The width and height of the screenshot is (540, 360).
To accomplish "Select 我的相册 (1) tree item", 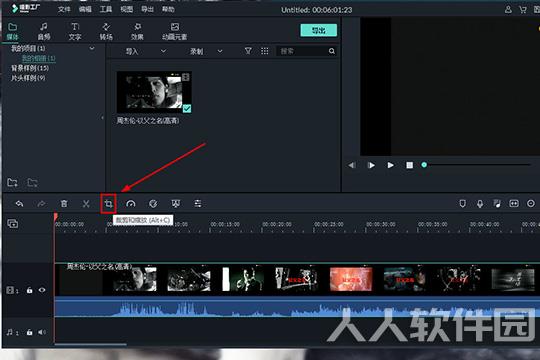I will tap(38, 58).
